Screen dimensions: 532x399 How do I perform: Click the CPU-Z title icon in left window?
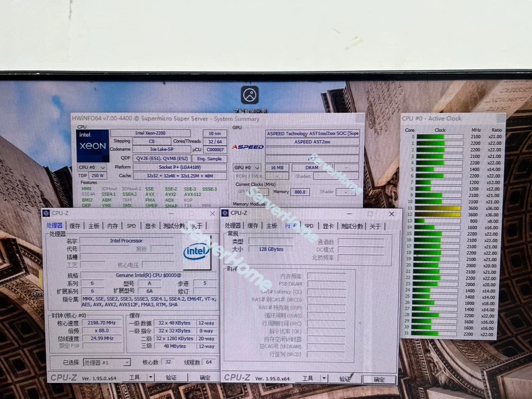coord(46,213)
